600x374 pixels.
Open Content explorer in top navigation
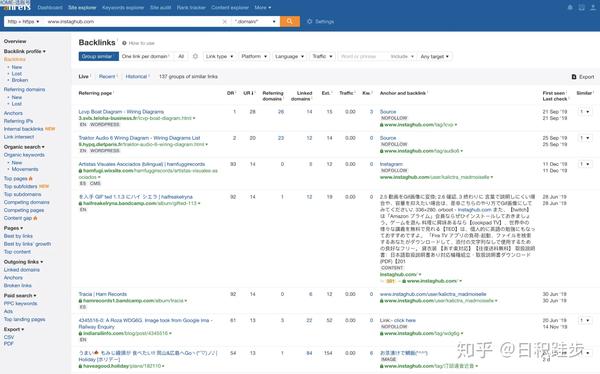230,7
